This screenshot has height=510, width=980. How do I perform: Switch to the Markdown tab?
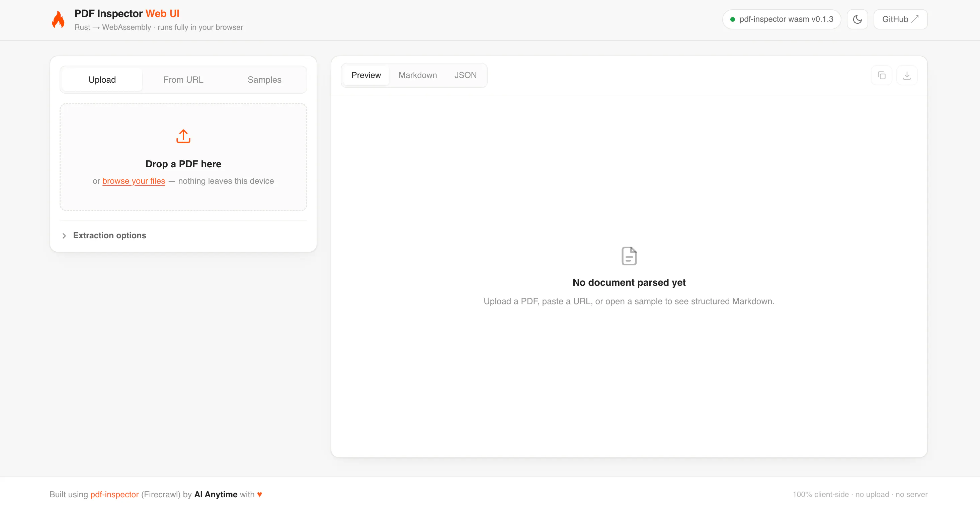[x=418, y=75]
